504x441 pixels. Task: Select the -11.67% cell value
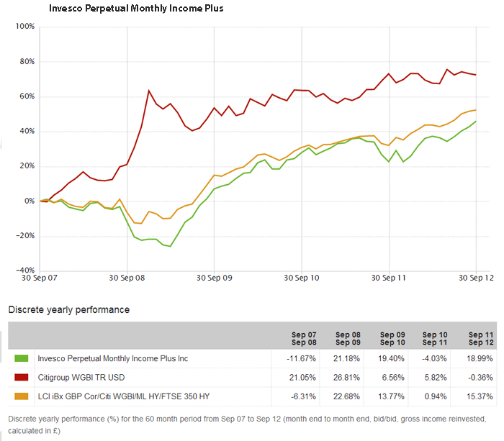301,358
